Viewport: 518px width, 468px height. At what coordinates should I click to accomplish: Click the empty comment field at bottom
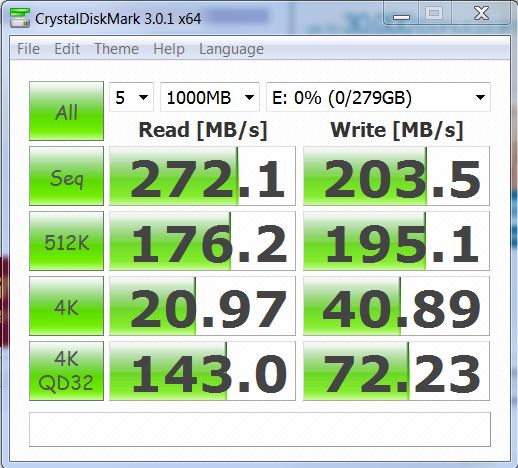point(260,429)
